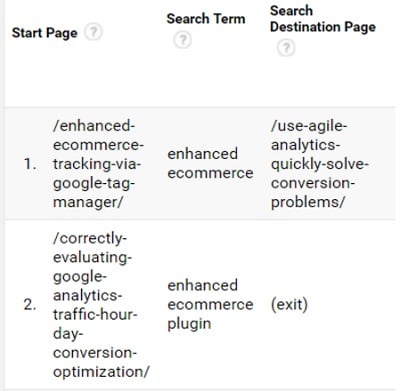The image size is (400, 391).
Task: Click row number 1 index
Action: point(30,164)
